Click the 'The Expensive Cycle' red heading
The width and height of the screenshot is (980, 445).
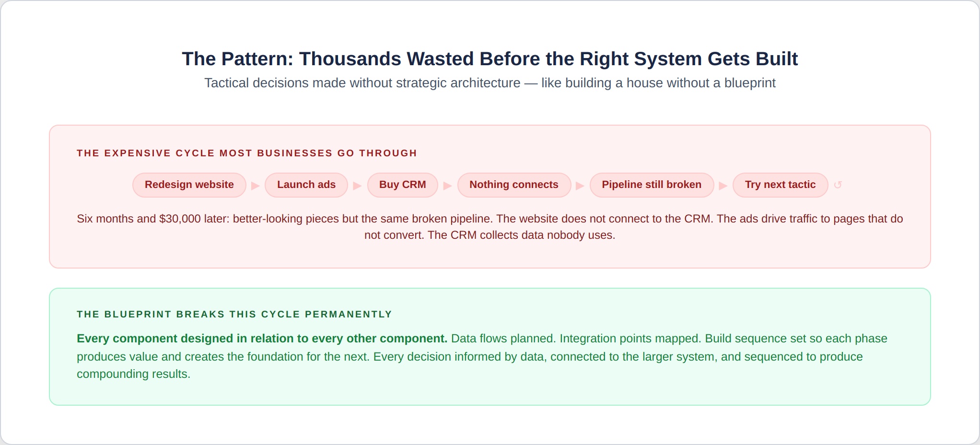click(x=247, y=153)
